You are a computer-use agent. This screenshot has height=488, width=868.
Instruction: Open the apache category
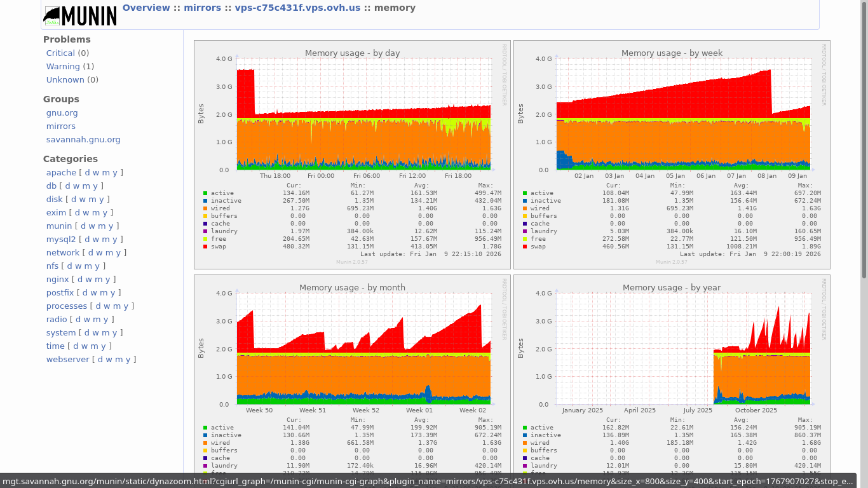tap(61, 173)
